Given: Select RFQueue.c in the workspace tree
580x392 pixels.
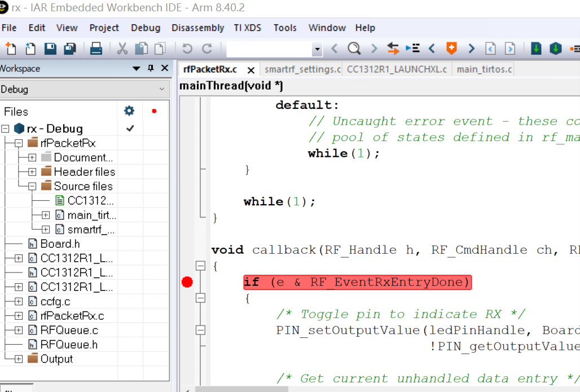Looking at the screenshot, I should pos(69,330).
